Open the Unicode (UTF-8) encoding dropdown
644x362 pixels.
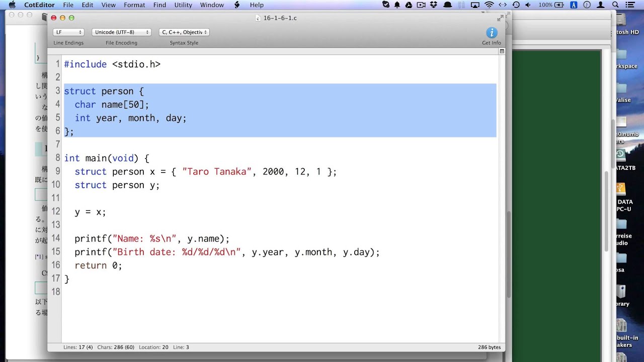(x=121, y=32)
